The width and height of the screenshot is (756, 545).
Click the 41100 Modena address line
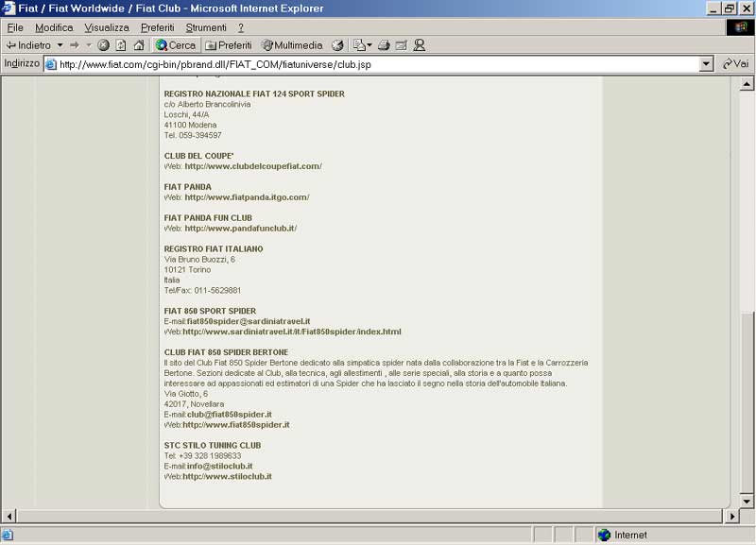tap(190, 125)
